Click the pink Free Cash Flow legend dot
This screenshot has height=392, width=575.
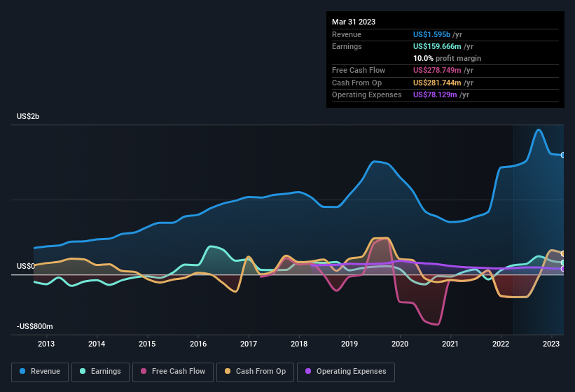point(144,372)
